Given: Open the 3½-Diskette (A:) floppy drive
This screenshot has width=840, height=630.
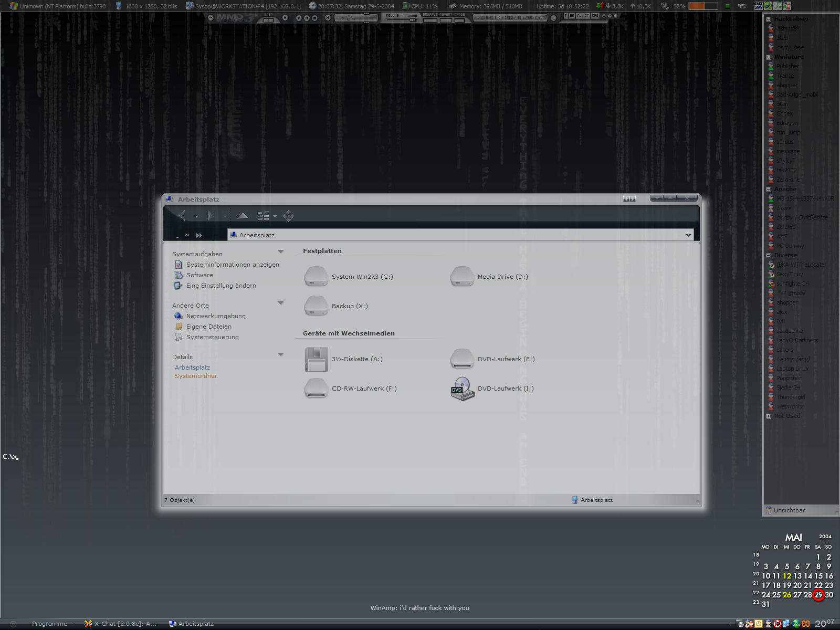Looking at the screenshot, I should (x=316, y=359).
